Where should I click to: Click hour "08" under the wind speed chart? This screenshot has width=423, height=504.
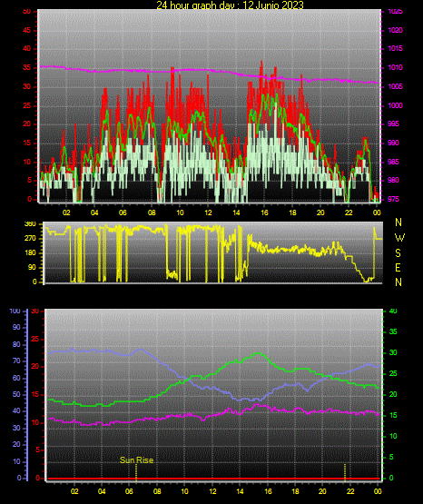(x=152, y=212)
